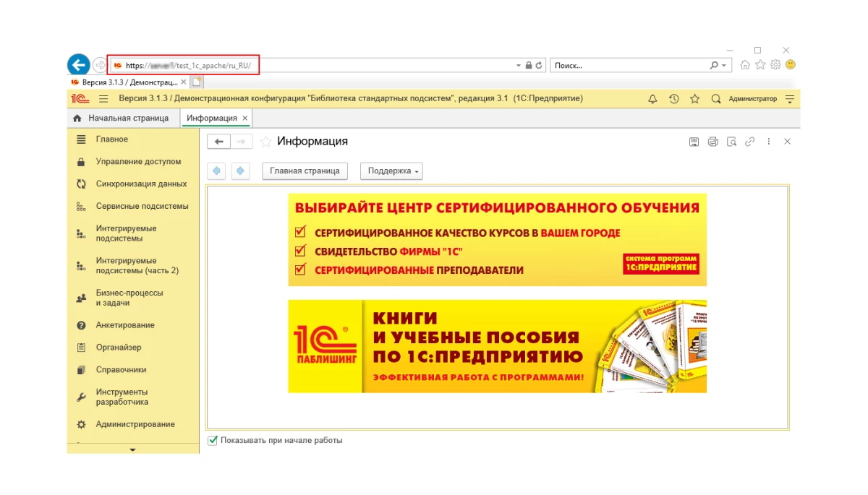Open the search provider dropdown arrow
The width and height of the screenshot is (868, 495).
pos(723,66)
